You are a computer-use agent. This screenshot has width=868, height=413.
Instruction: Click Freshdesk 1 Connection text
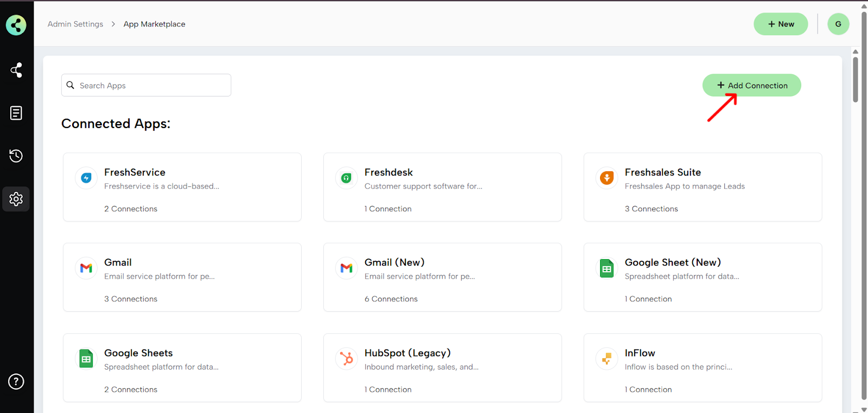coord(388,209)
